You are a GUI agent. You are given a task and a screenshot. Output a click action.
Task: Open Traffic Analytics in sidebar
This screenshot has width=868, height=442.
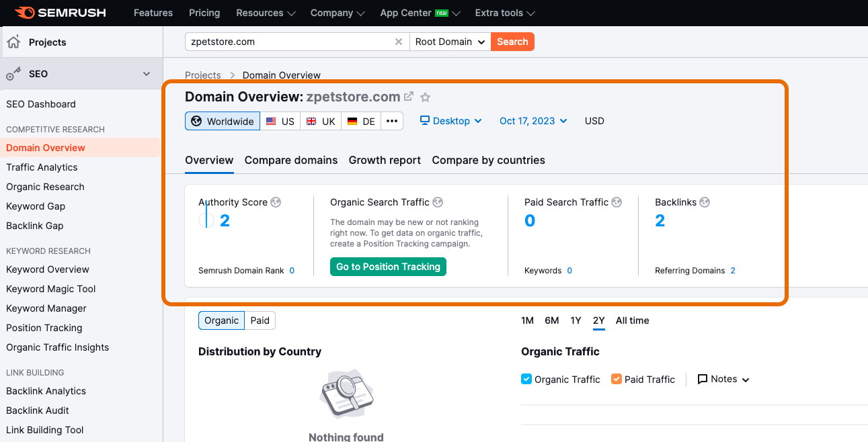(x=42, y=167)
